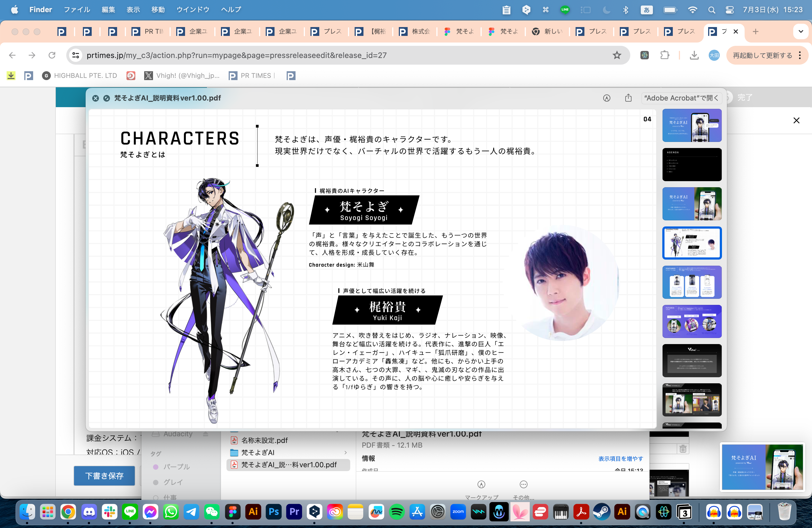Open the ファイル menu

click(x=77, y=10)
